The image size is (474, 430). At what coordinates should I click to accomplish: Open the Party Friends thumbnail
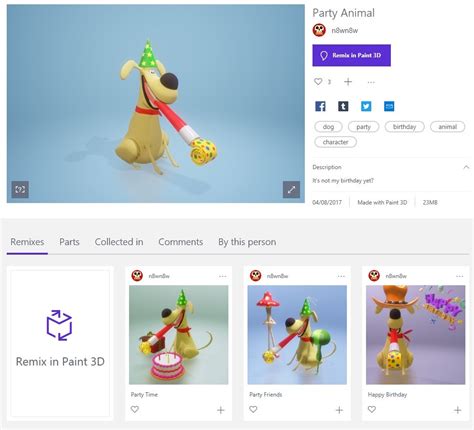[297, 335]
